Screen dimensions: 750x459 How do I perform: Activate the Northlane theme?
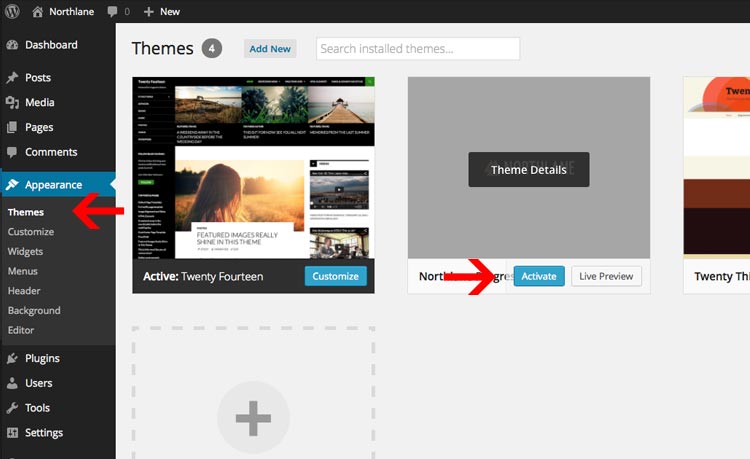(x=539, y=276)
